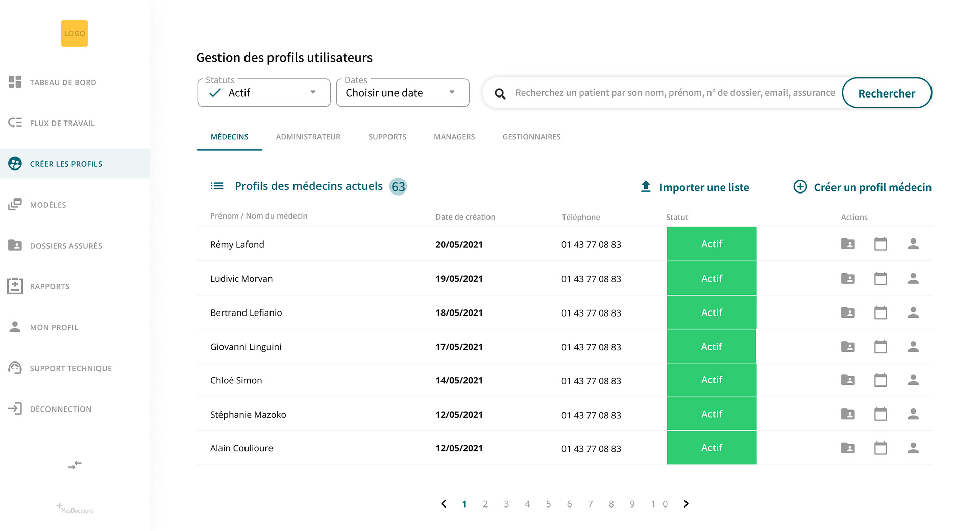Switch to the Administrateur tab
980x531 pixels.
(308, 137)
